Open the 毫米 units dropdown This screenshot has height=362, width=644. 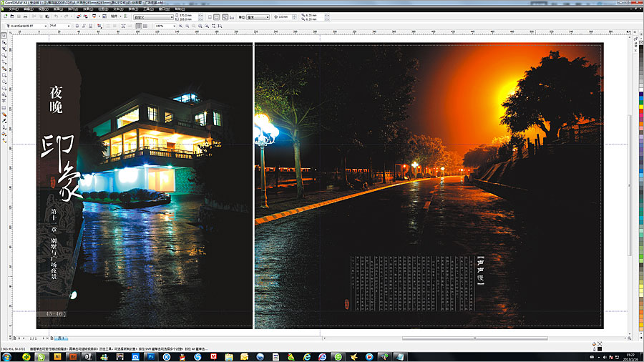(x=268, y=16)
